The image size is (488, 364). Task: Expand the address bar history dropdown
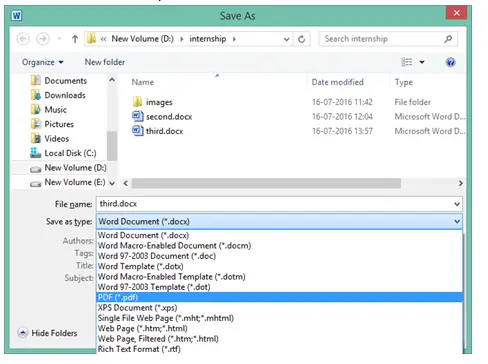tap(286, 39)
